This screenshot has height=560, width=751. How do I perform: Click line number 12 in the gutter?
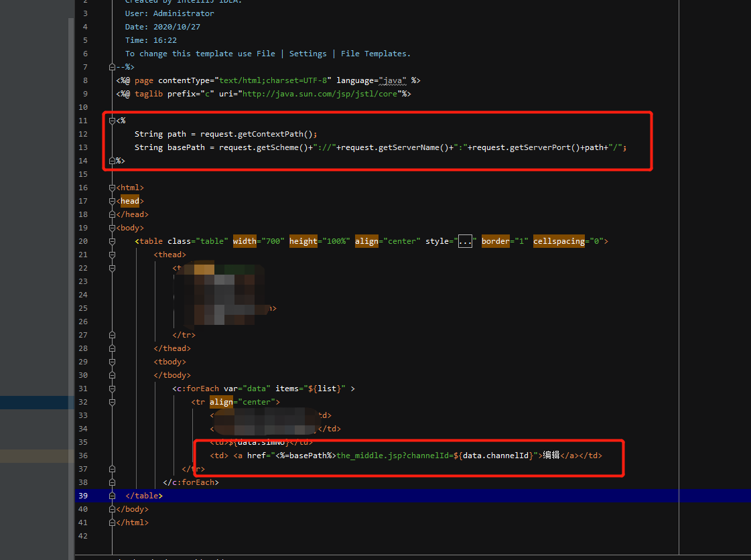(83, 134)
